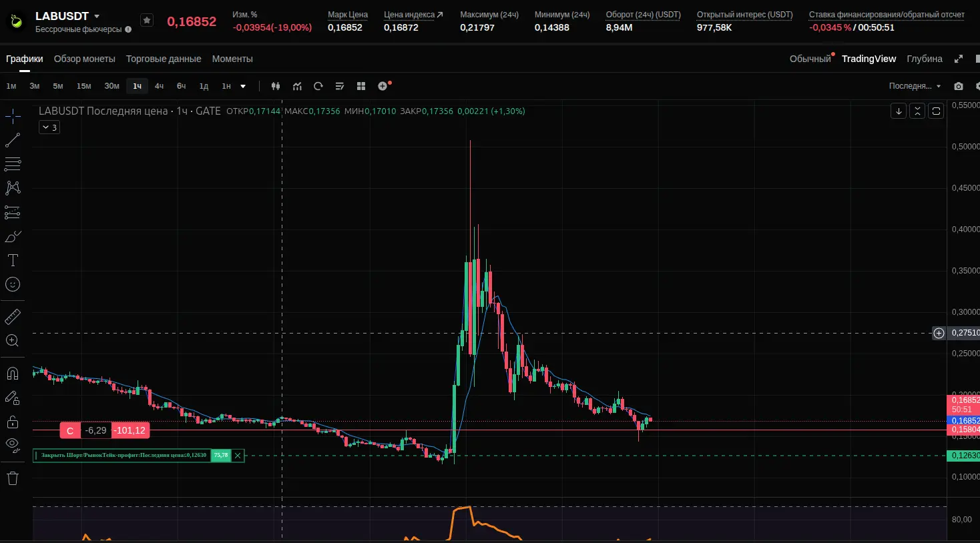
Task: Cancel the take-profit order with its X
Action: (238, 456)
